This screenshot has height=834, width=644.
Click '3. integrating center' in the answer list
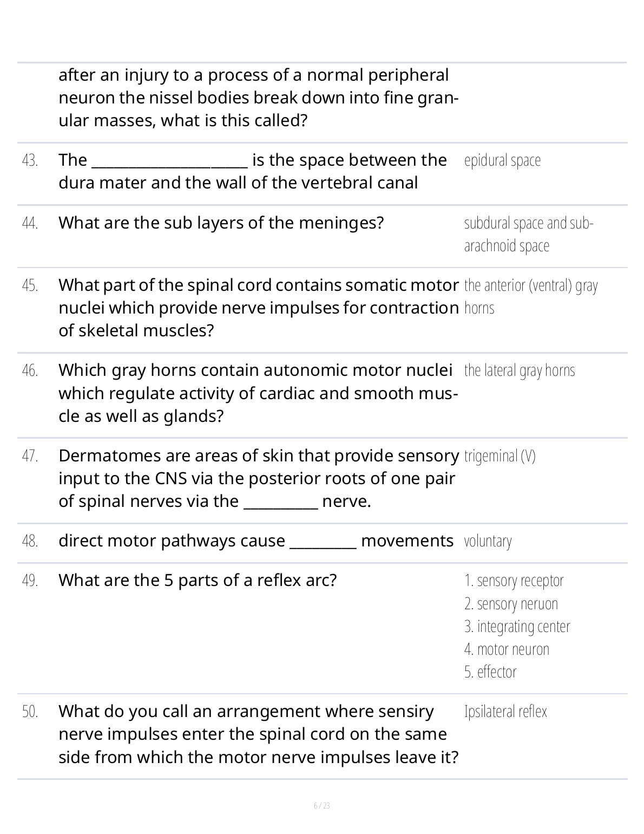pos(517,626)
